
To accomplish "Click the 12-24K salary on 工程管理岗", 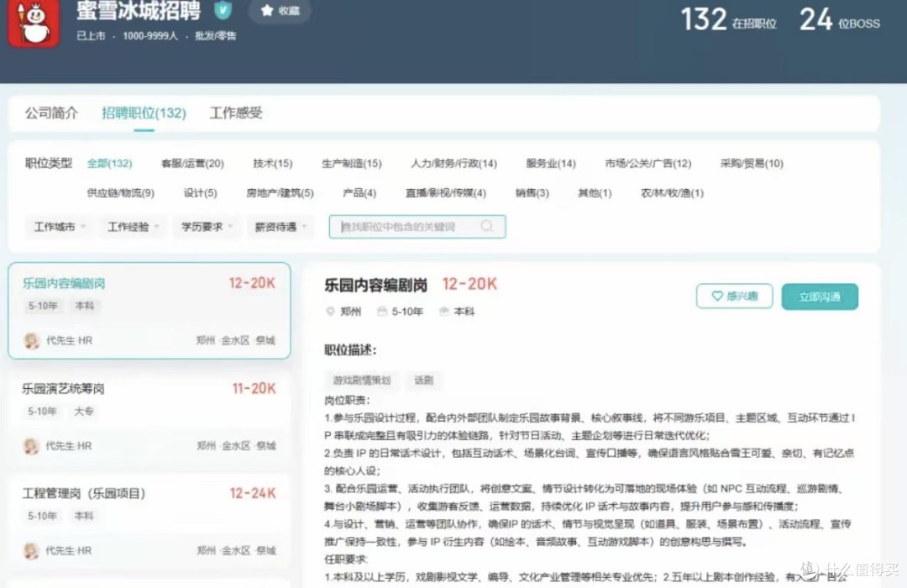I will (253, 493).
